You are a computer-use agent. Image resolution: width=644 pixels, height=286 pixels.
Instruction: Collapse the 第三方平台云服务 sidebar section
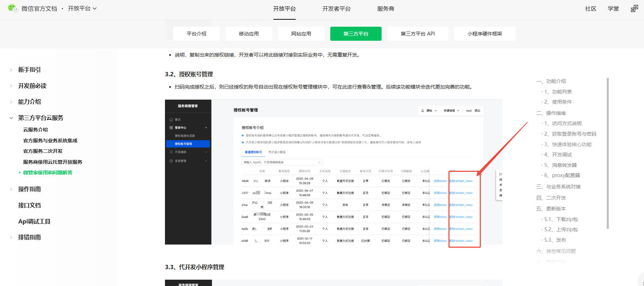pyautogui.click(x=11, y=118)
